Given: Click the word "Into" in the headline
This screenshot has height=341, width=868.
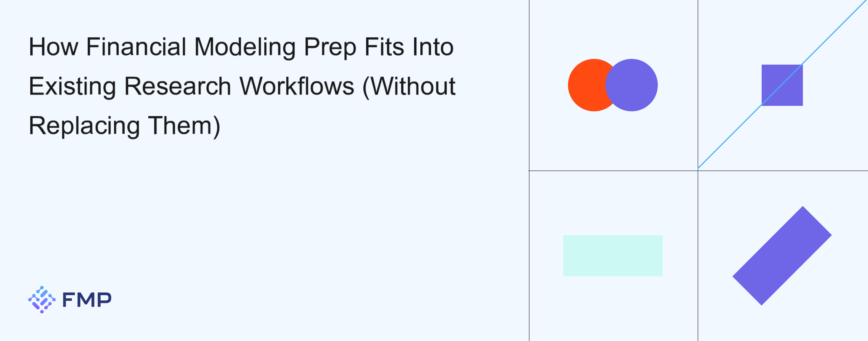Looking at the screenshot, I should (x=433, y=47).
